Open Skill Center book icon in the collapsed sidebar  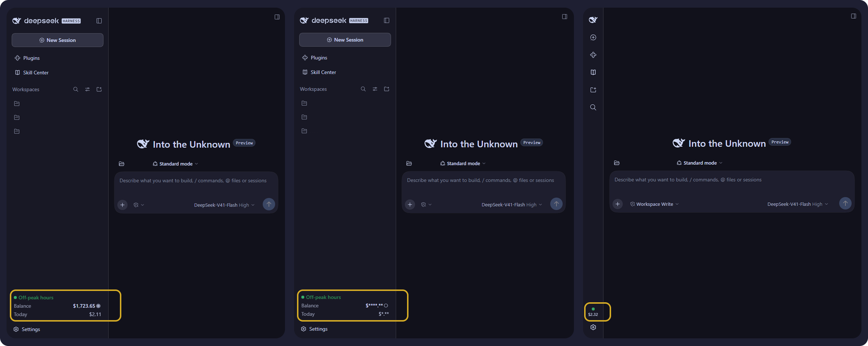[593, 72]
